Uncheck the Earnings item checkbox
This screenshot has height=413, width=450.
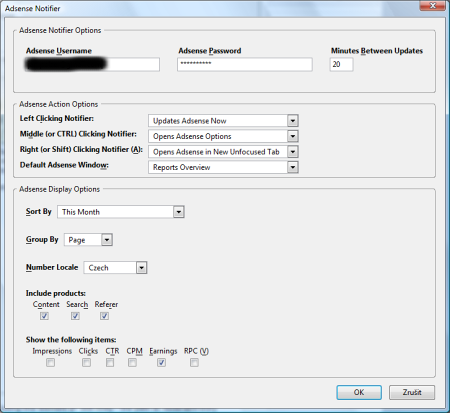pos(161,362)
